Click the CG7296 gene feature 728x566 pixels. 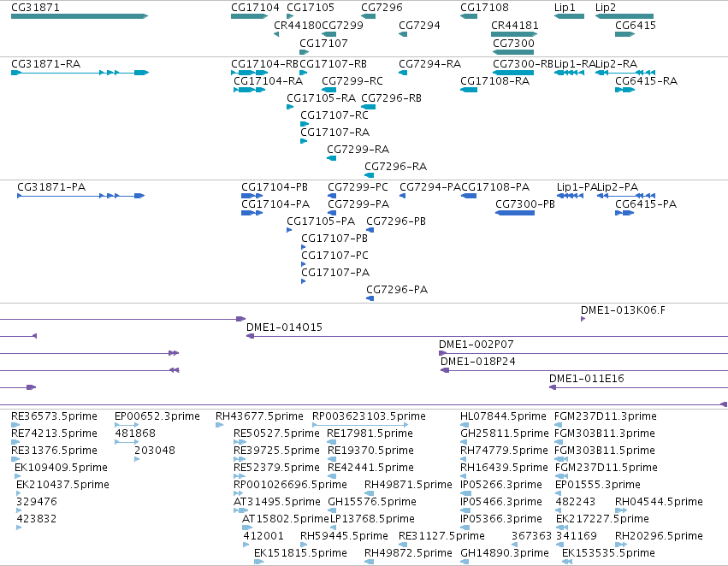tap(368, 16)
